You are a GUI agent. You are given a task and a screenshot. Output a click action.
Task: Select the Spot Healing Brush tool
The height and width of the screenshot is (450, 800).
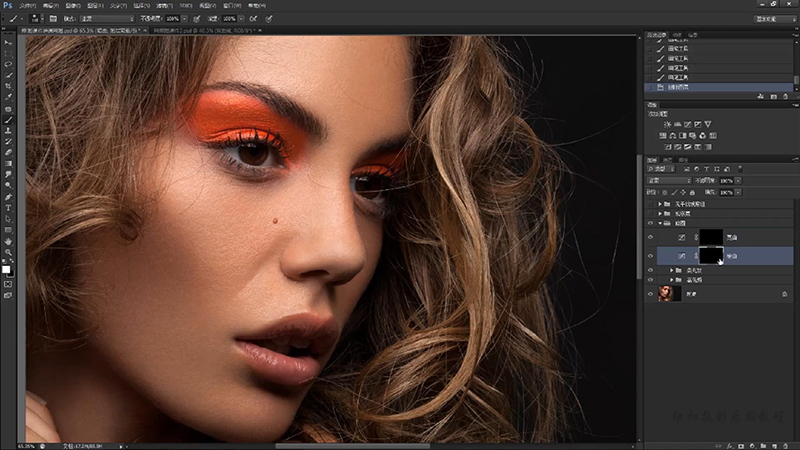click(8, 109)
